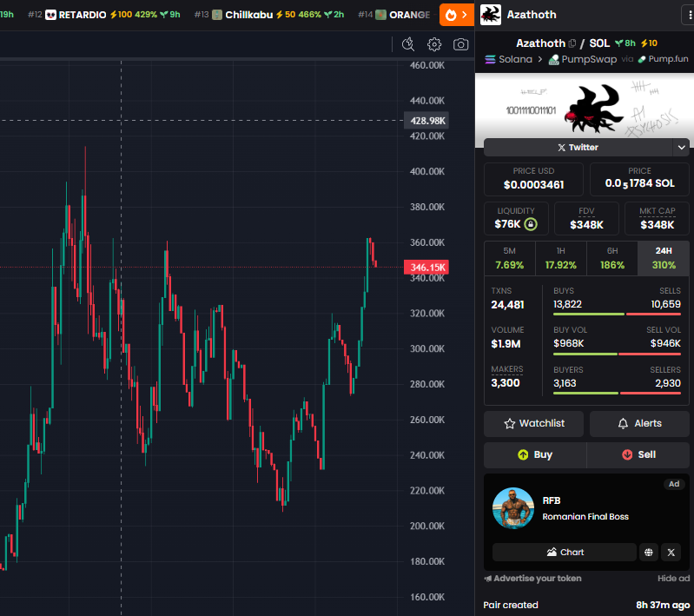Select the 6H timeframe tab
The image size is (694, 616).
[612, 258]
